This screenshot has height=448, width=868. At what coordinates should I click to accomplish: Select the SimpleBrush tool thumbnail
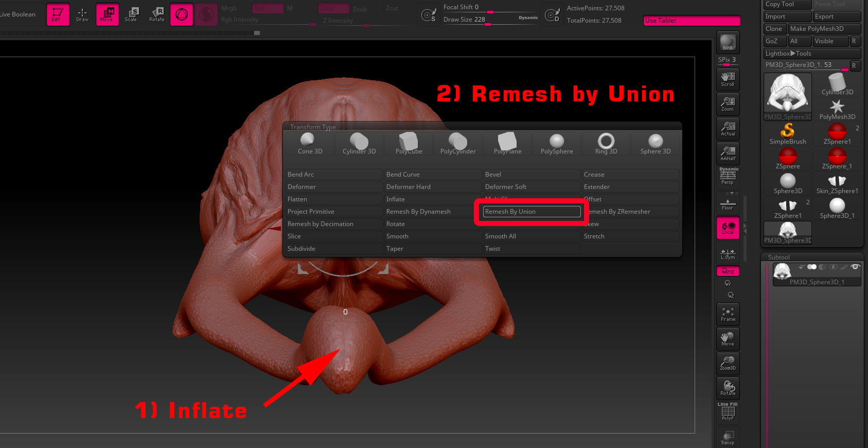click(788, 133)
